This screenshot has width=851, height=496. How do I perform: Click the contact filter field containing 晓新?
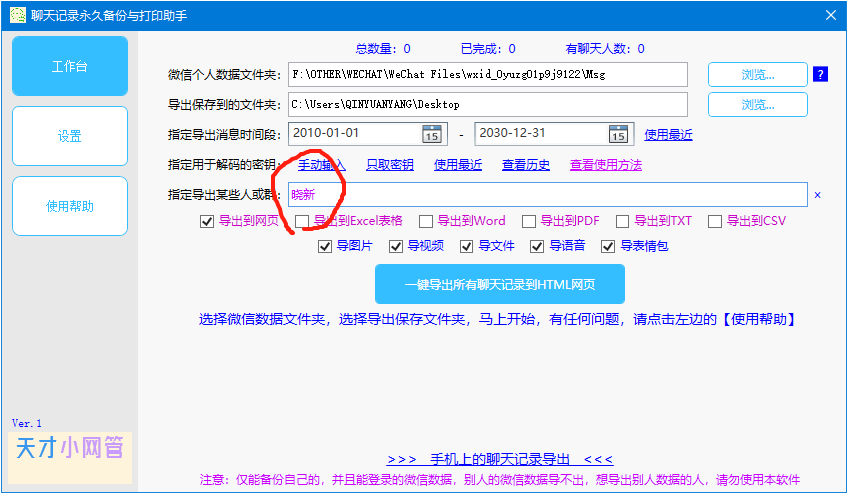(548, 195)
